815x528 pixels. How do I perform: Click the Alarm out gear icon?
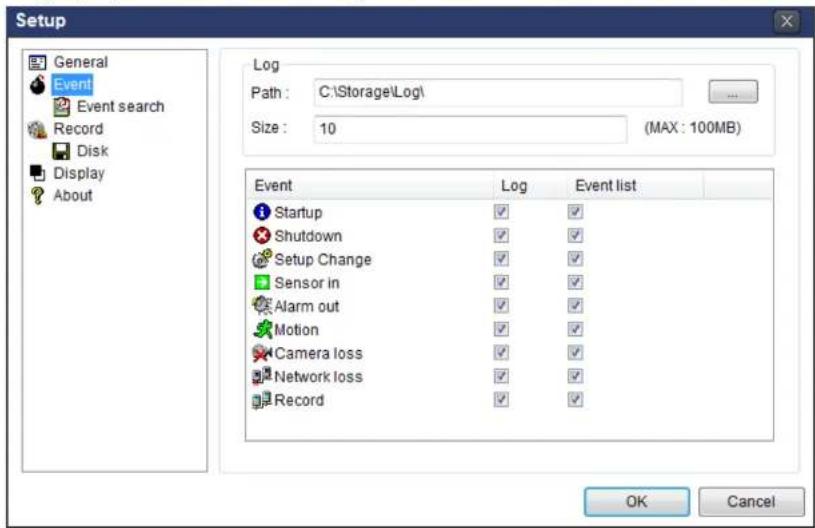262,306
